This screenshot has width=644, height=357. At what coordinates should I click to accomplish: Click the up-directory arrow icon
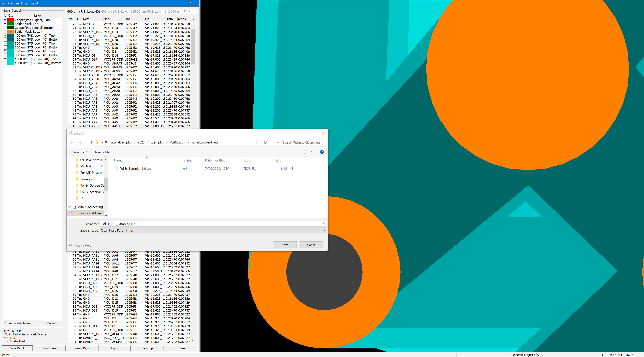[x=91, y=142]
